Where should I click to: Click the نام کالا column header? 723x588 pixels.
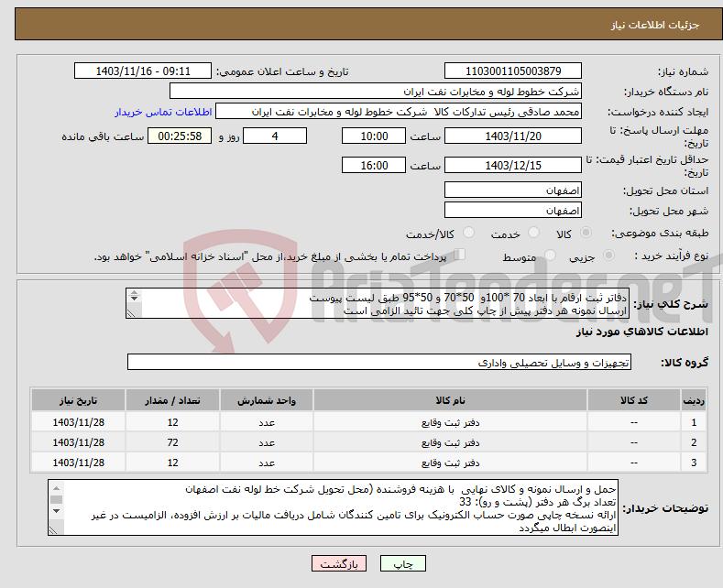tap(450, 400)
